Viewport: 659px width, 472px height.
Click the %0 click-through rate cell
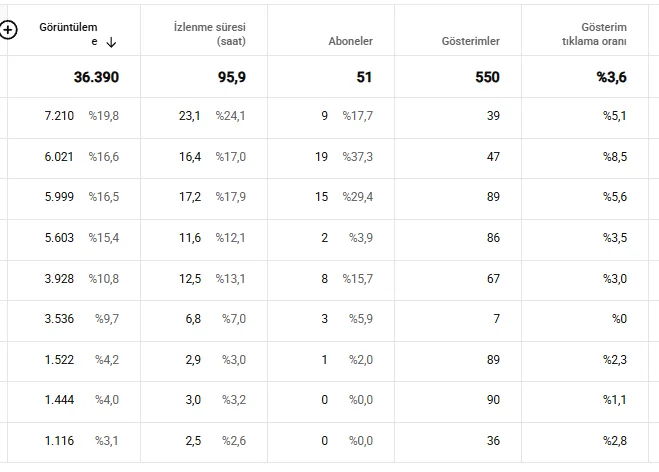click(x=585, y=319)
